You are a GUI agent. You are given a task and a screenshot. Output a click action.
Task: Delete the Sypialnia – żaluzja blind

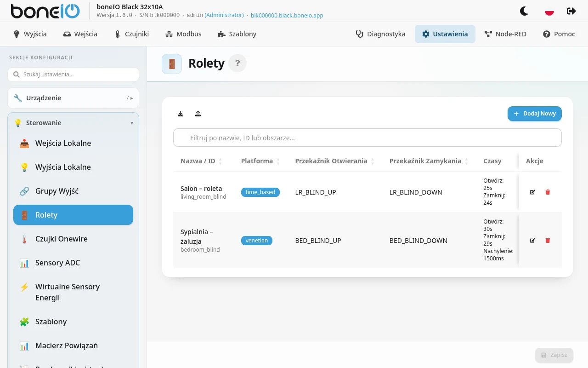(548, 241)
